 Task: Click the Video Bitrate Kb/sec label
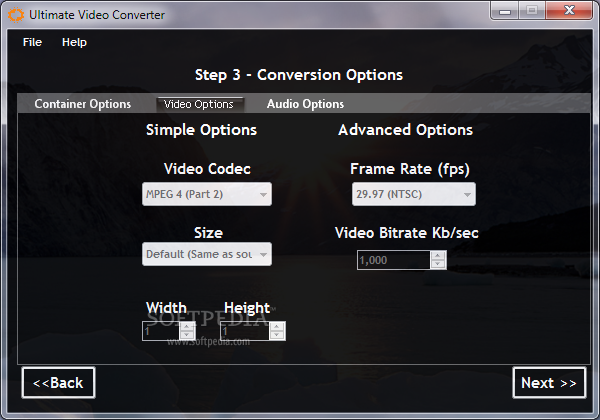click(407, 233)
